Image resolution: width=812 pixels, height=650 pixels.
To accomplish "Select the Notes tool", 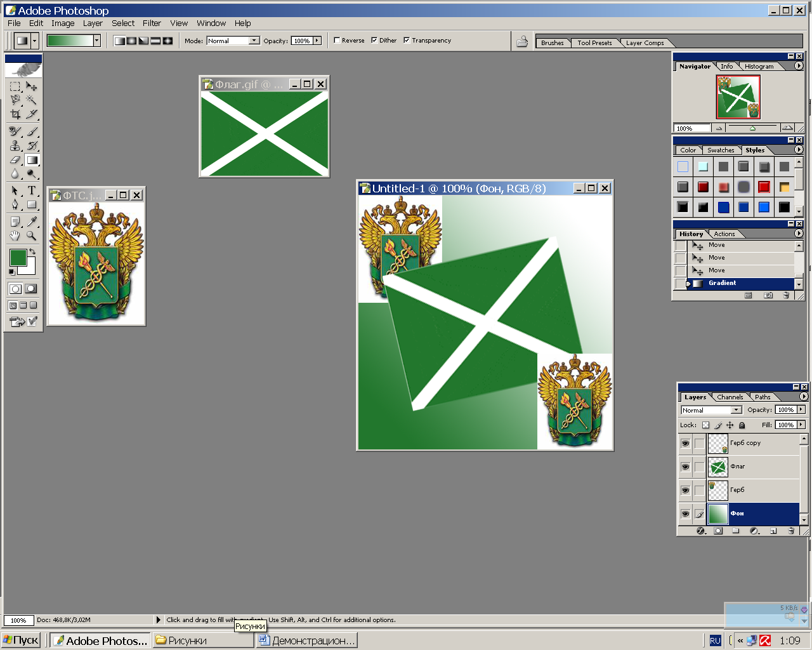I will coord(15,222).
